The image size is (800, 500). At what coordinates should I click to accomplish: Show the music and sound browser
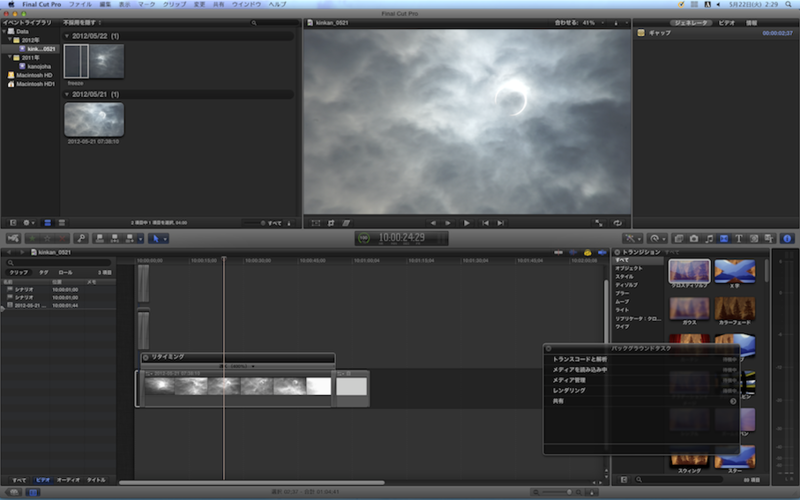(x=709, y=238)
